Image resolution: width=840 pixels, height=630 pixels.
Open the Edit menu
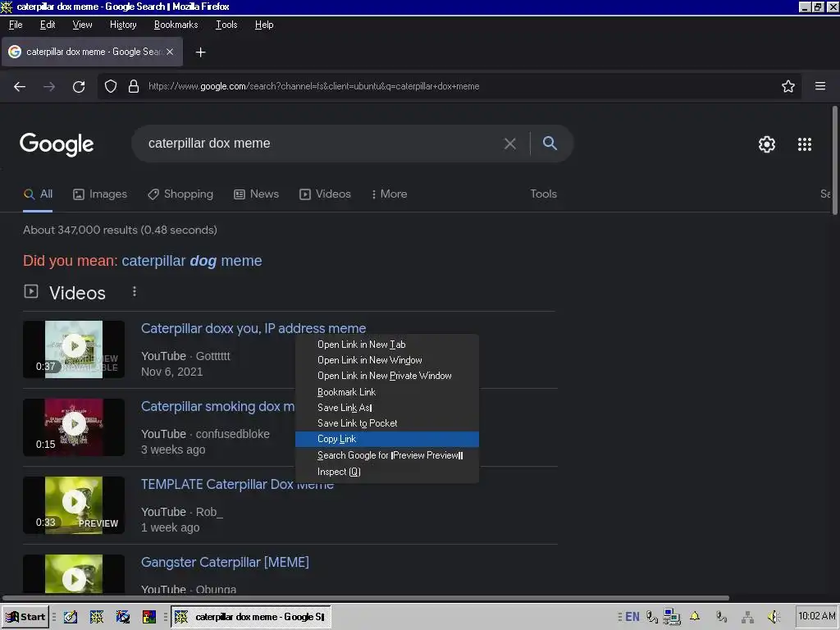pos(48,25)
